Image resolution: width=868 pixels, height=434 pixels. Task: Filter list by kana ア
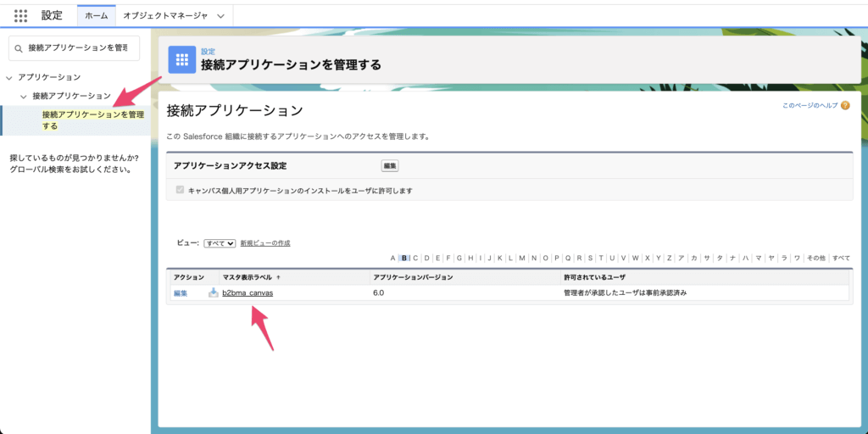[682, 258]
